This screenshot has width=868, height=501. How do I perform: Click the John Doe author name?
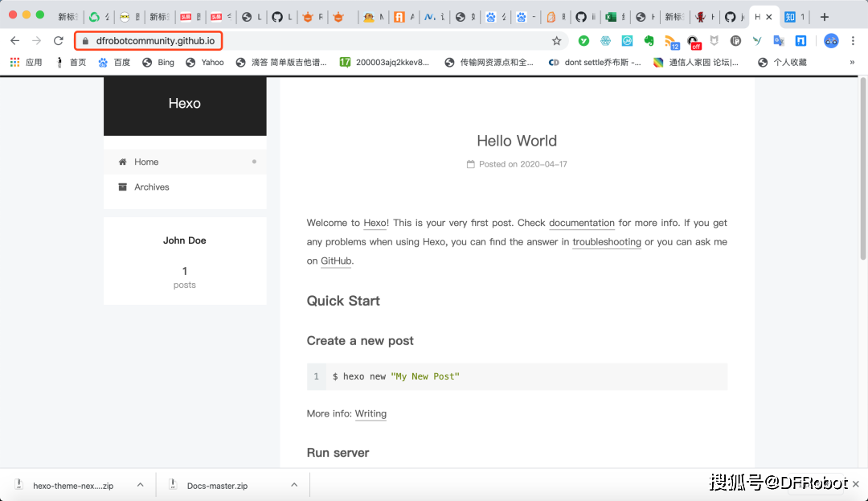point(184,240)
